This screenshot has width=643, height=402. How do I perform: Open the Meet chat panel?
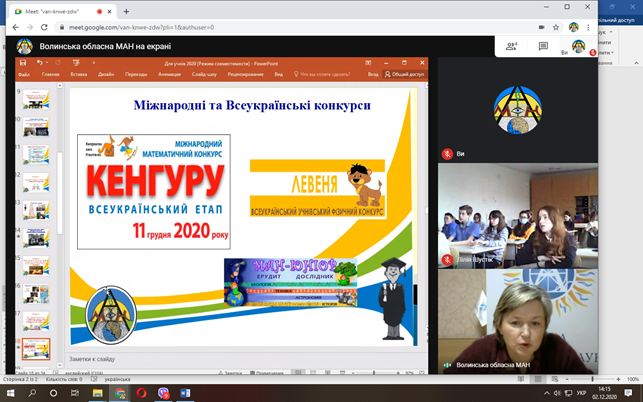pyautogui.click(x=543, y=46)
